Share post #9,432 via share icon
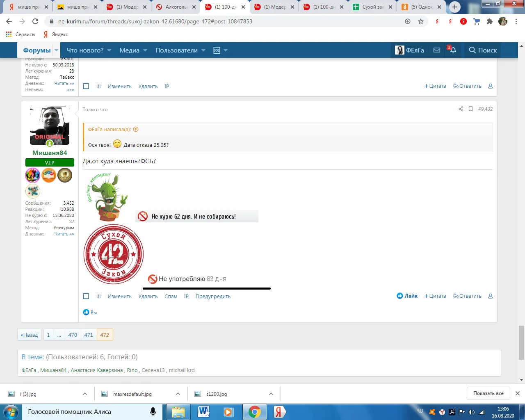Screen dimensions: 525x420 tap(461, 109)
